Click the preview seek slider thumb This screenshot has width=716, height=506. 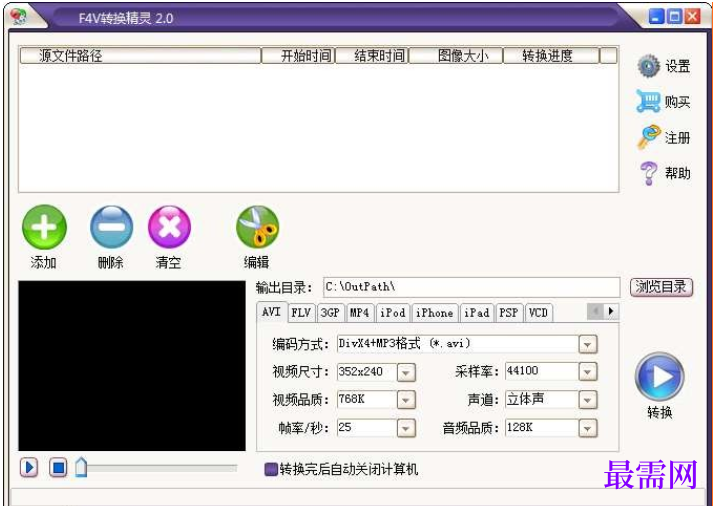81,467
